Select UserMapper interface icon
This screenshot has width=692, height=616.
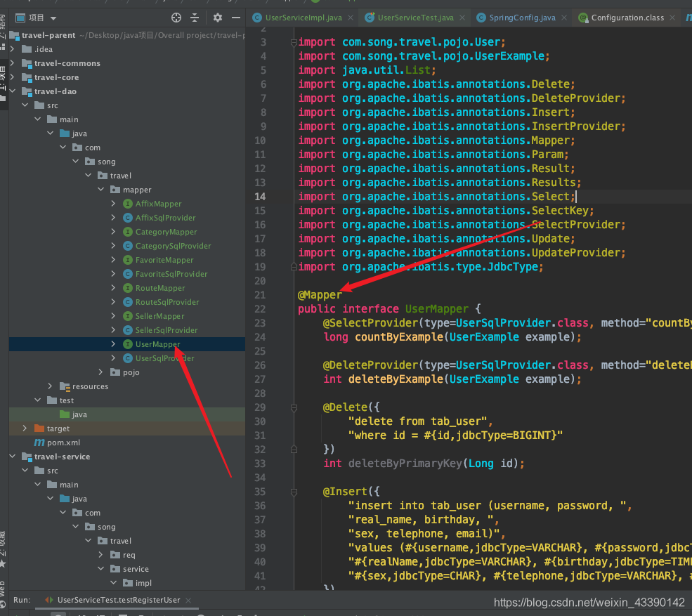point(128,344)
